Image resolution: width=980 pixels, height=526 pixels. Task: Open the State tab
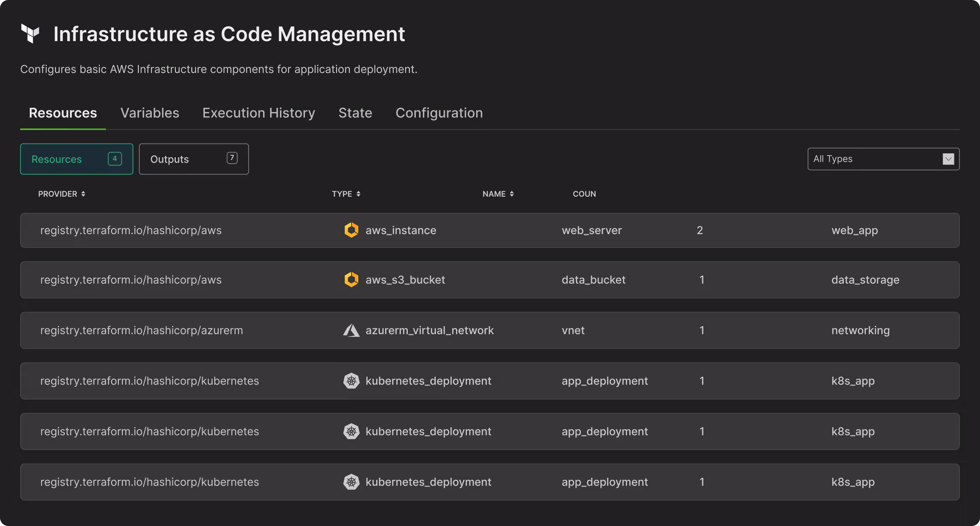[355, 113]
